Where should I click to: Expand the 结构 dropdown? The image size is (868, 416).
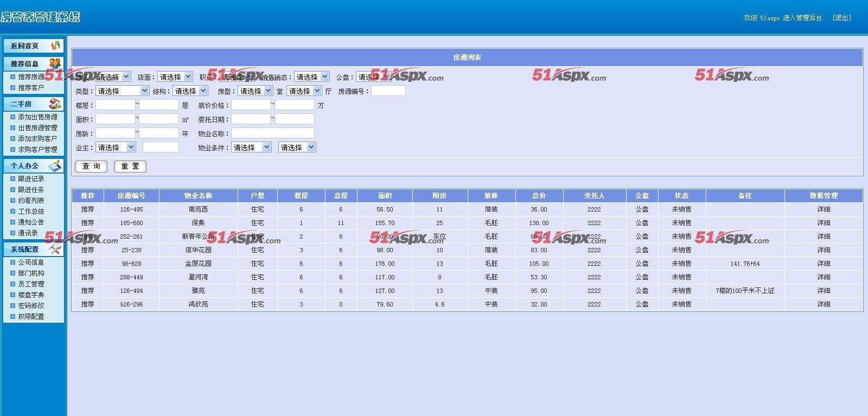pos(190,91)
